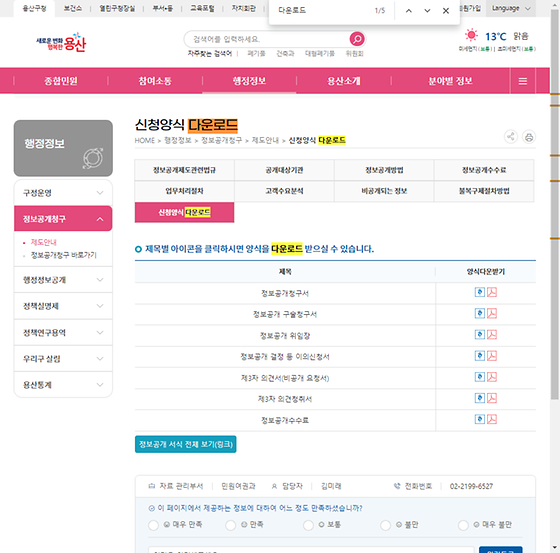Image resolution: width=560 pixels, height=553 pixels.
Task: Select 보통 satisfaction radio
Action: coord(308,525)
